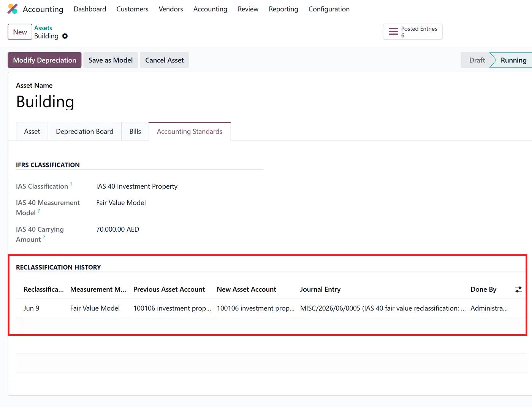This screenshot has width=532, height=407.
Task: Open column options in Reclassification History table
Action: (x=518, y=289)
